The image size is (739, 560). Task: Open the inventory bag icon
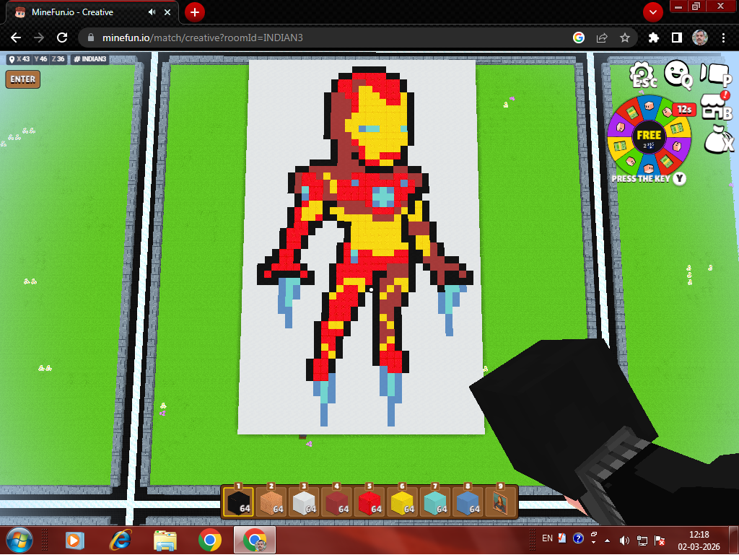717,137
